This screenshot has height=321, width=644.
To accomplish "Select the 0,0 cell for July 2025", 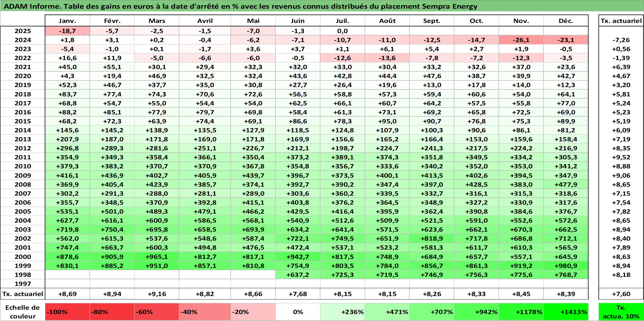I will 342,31.
